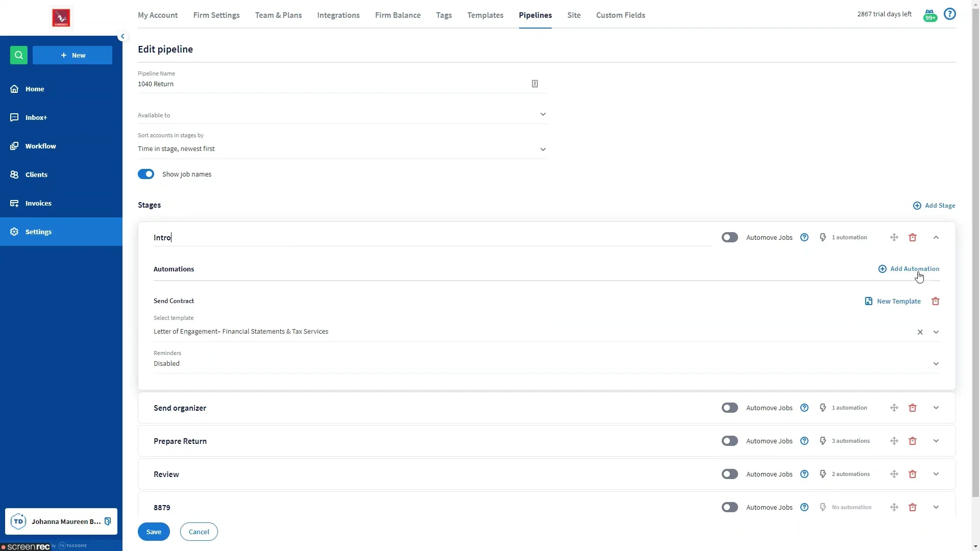Click Add Stage link

[x=934, y=206]
